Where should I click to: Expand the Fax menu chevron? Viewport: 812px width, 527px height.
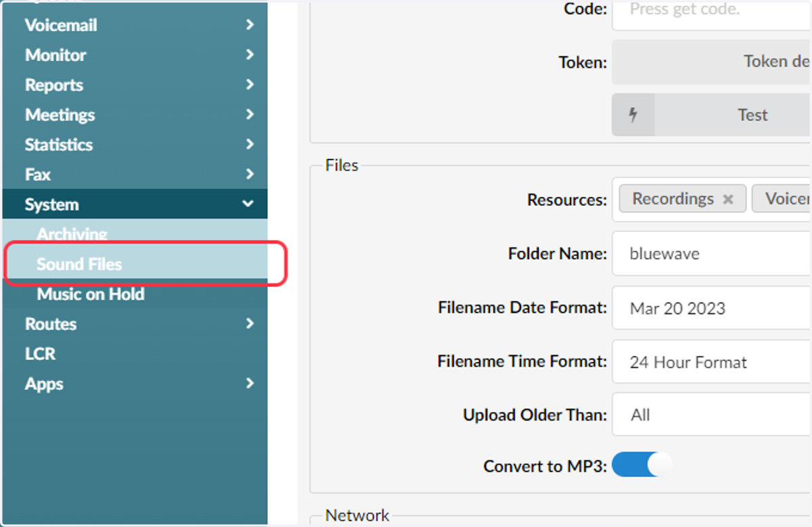point(250,174)
